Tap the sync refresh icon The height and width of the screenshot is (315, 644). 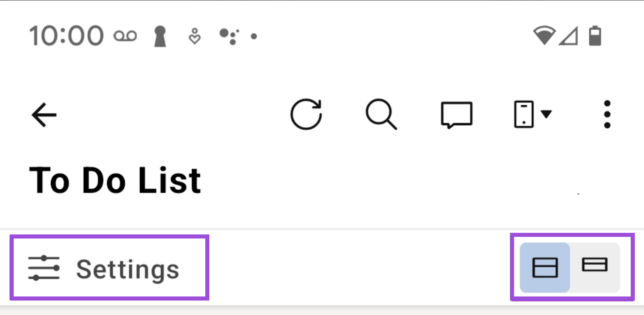pyautogui.click(x=307, y=114)
